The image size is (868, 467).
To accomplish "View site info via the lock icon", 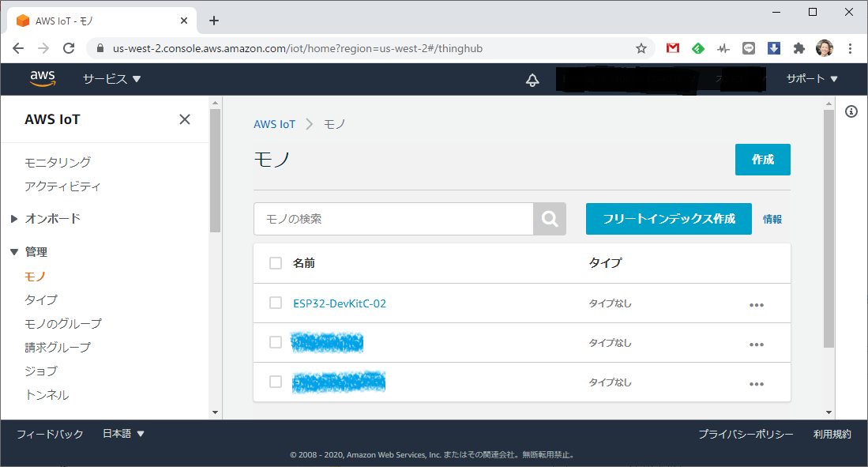I will [x=100, y=48].
